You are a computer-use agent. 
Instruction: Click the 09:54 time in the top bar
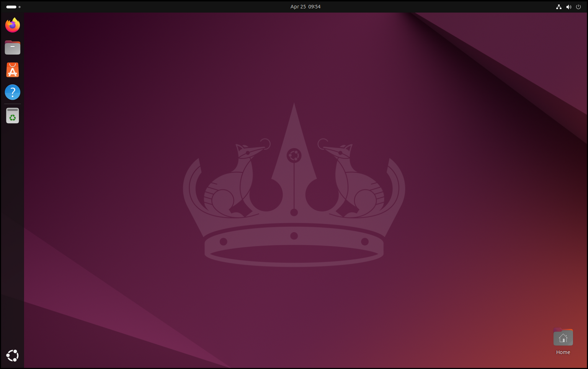point(315,7)
